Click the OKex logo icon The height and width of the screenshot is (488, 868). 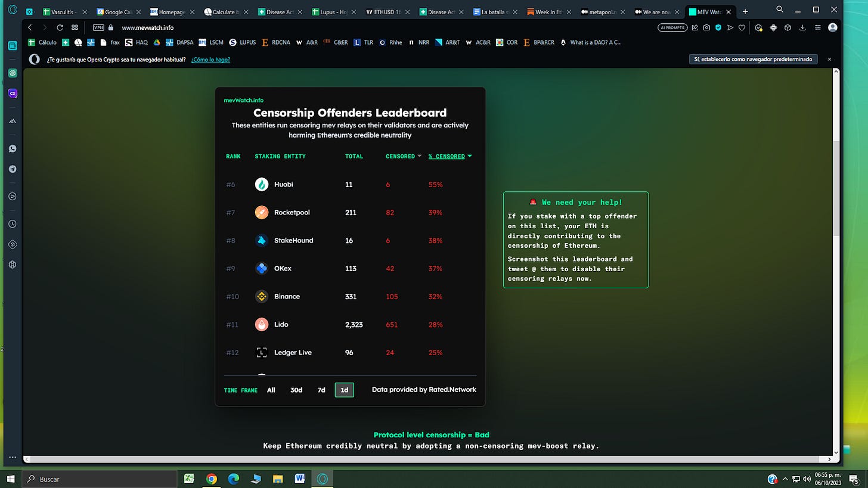point(262,268)
